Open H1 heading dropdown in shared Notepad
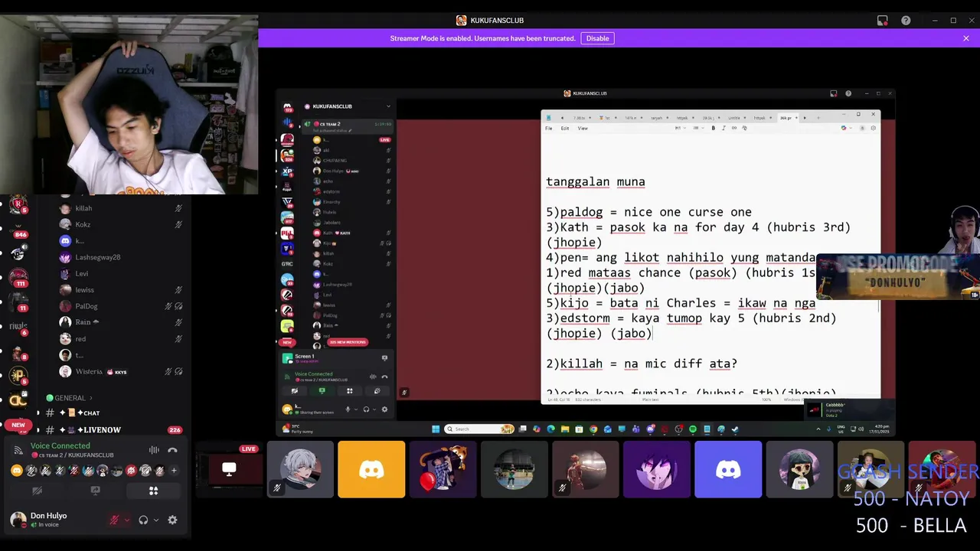This screenshot has width=980, height=551. point(679,128)
